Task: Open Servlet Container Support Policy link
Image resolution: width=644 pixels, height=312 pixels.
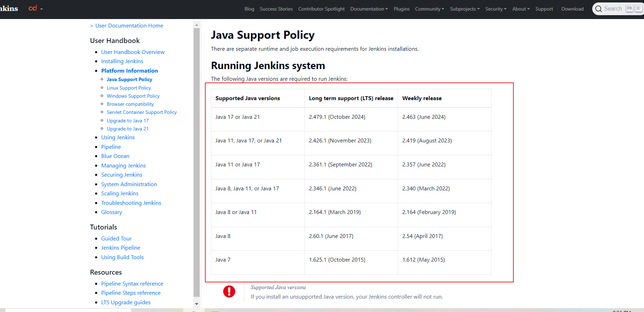Action: (x=142, y=112)
